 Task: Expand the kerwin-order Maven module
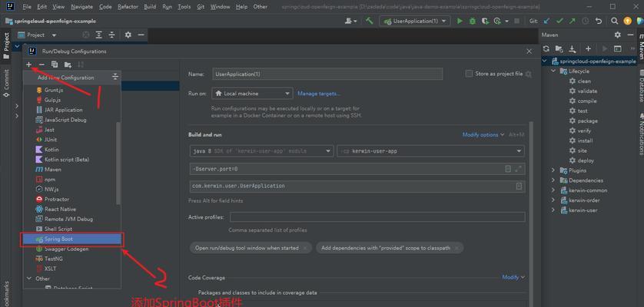pyautogui.click(x=553, y=200)
